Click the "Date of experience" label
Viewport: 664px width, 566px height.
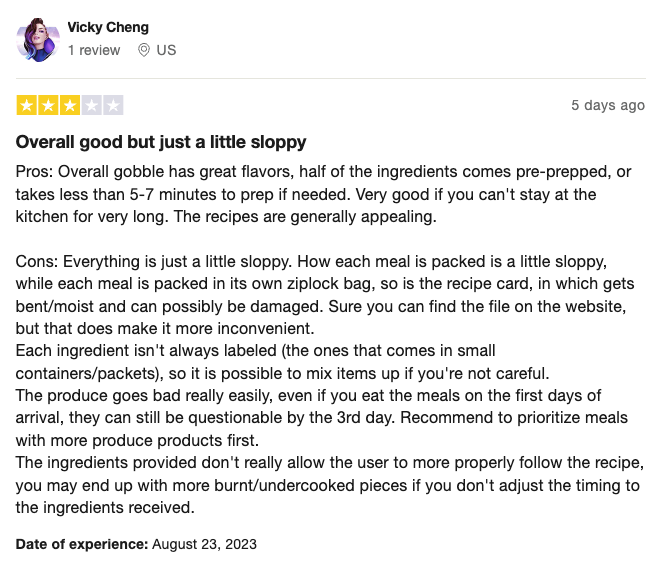click(x=82, y=544)
